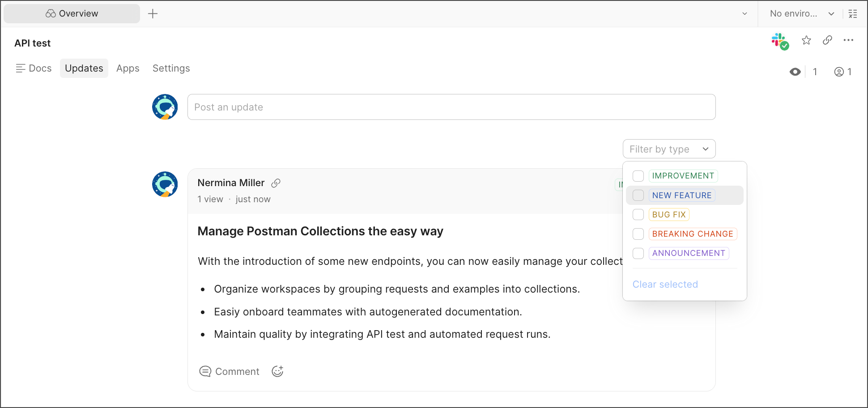868x408 pixels.
Task: Select the BUG FIX tag label
Action: pos(669,215)
